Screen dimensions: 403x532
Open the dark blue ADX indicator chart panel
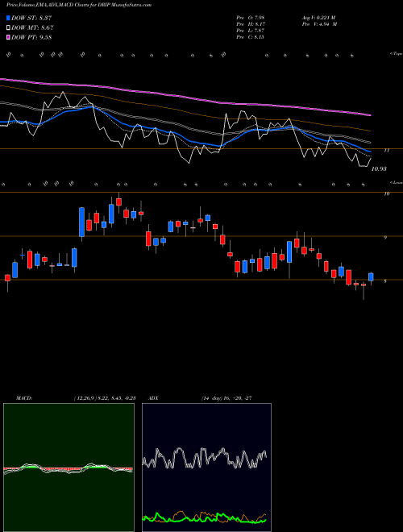click(206, 468)
